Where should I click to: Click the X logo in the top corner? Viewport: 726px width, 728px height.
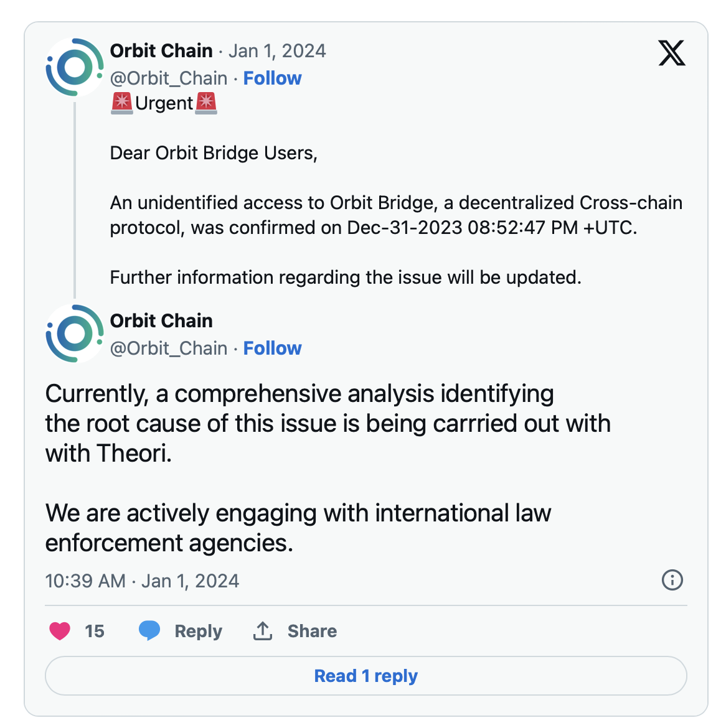point(672,53)
